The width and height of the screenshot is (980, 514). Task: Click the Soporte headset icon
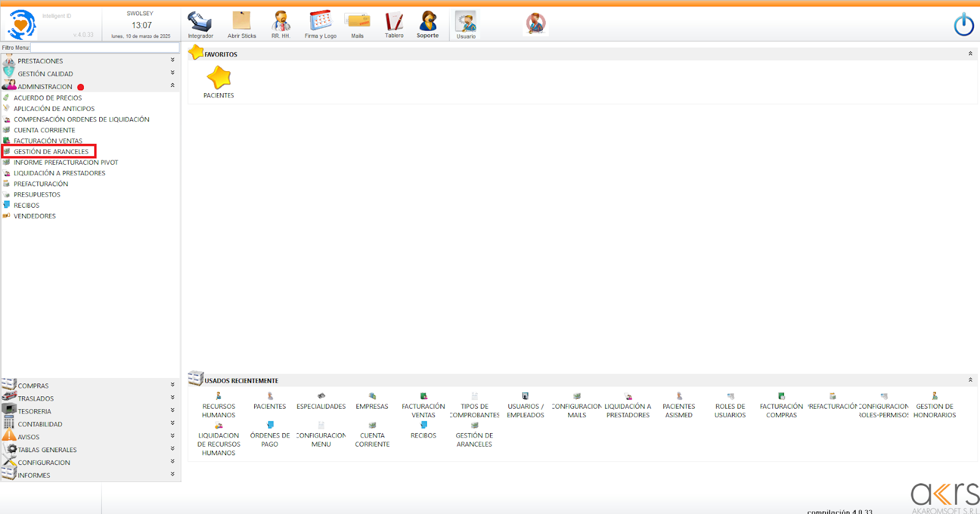428,23
